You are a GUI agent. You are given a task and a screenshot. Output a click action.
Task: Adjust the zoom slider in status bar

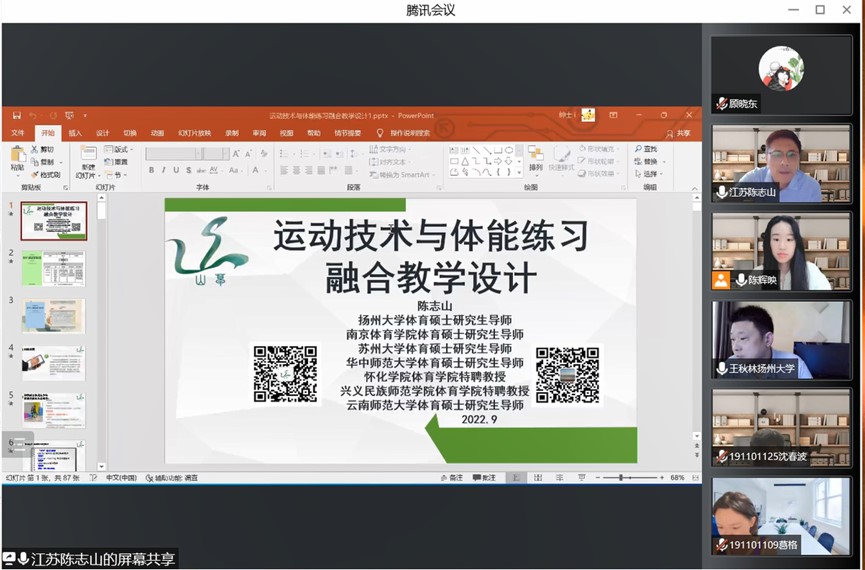coord(621,478)
